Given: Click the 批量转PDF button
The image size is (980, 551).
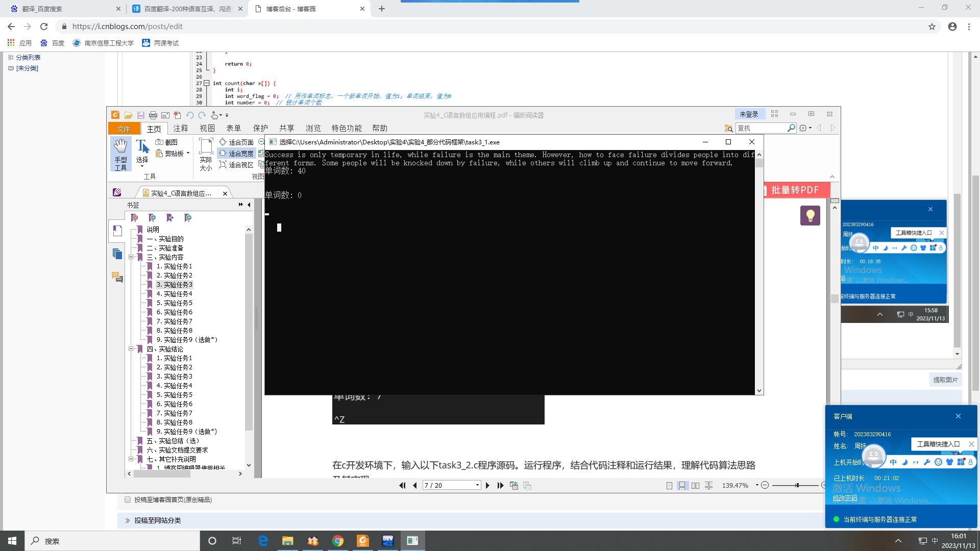Looking at the screenshot, I should 794,190.
